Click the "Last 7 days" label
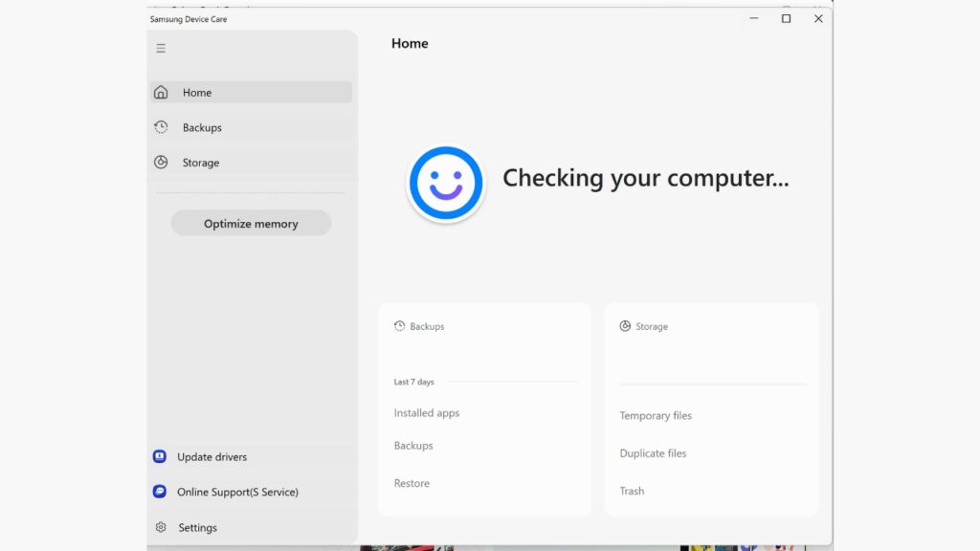The image size is (980, 551). (x=413, y=382)
